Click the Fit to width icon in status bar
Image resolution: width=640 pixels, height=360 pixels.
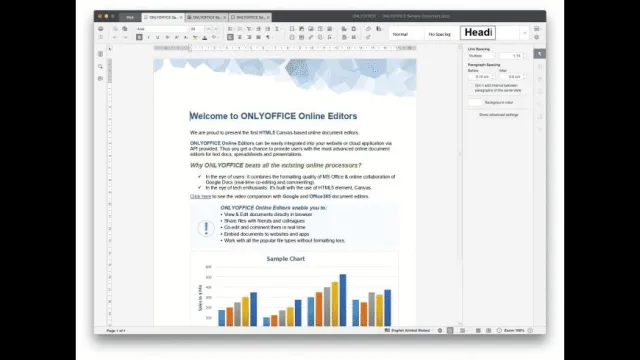pyautogui.click(x=489, y=331)
